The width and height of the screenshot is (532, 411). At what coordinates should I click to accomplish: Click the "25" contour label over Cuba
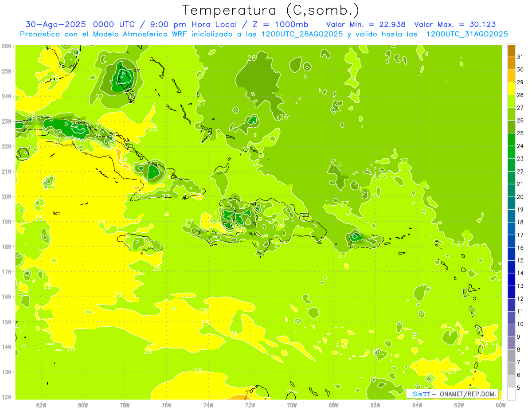click(74, 125)
